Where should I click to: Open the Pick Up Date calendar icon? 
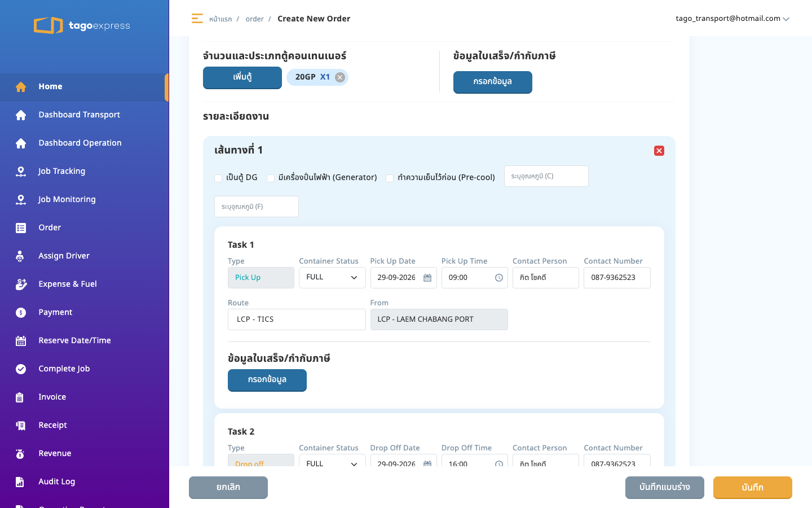[x=427, y=278]
